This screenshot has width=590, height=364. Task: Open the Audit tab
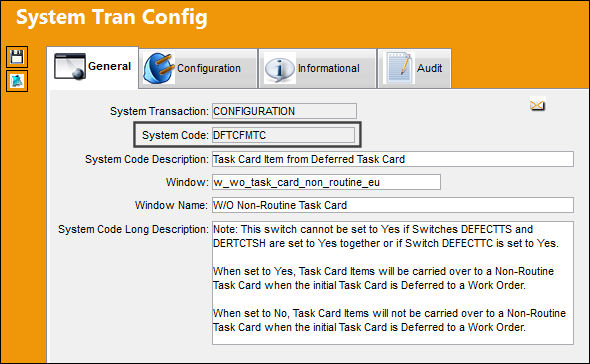click(x=415, y=69)
